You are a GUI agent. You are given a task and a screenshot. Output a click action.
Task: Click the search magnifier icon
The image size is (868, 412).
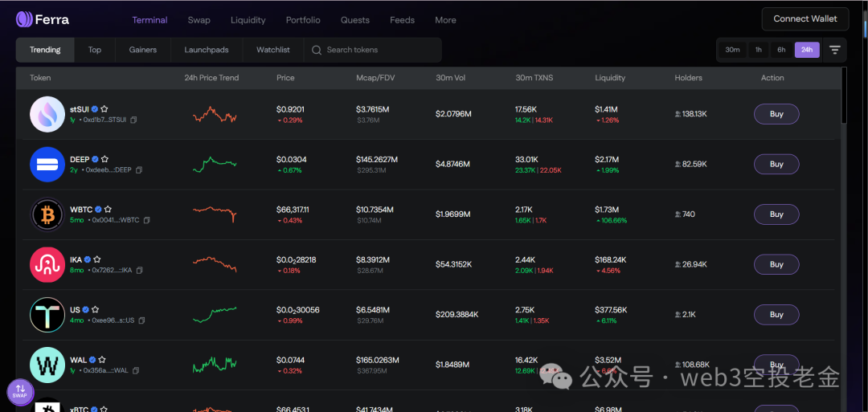tap(317, 50)
